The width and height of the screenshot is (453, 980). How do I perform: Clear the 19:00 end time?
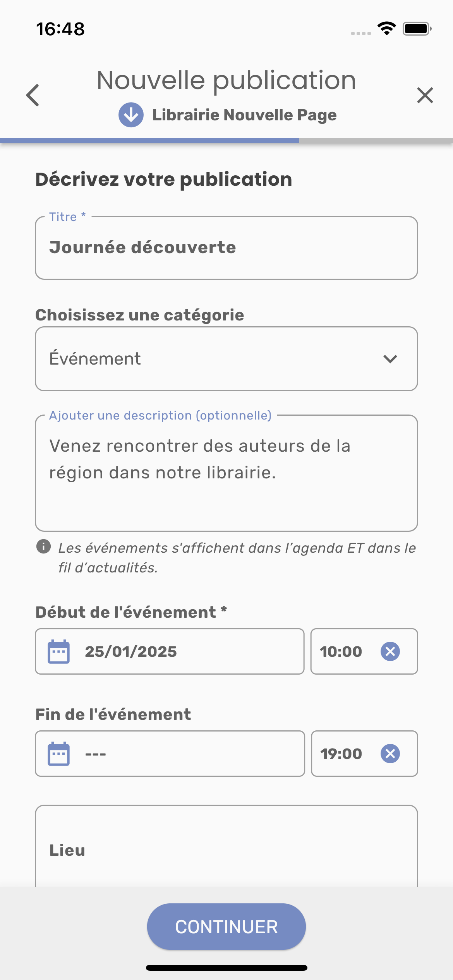390,754
